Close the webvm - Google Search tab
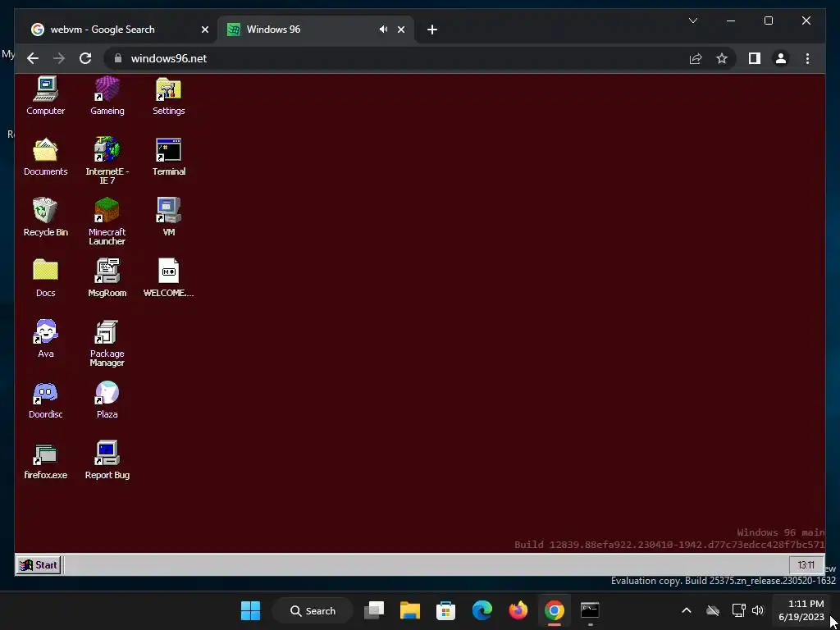Screen dimensions: 840x630 tap(204, 30)
